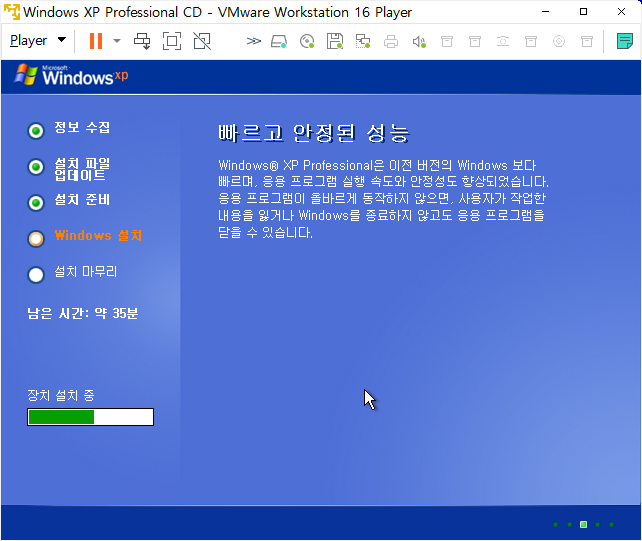This screenshot has width=642, height=541.
Task: Open the floppy drive device icon
Action: (335, 41)
